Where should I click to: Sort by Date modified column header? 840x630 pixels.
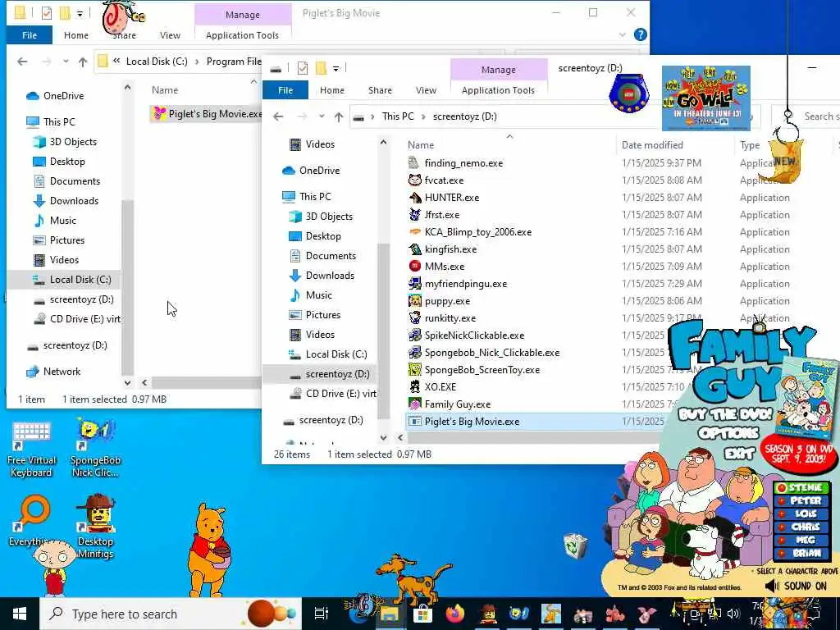[652, 144]
